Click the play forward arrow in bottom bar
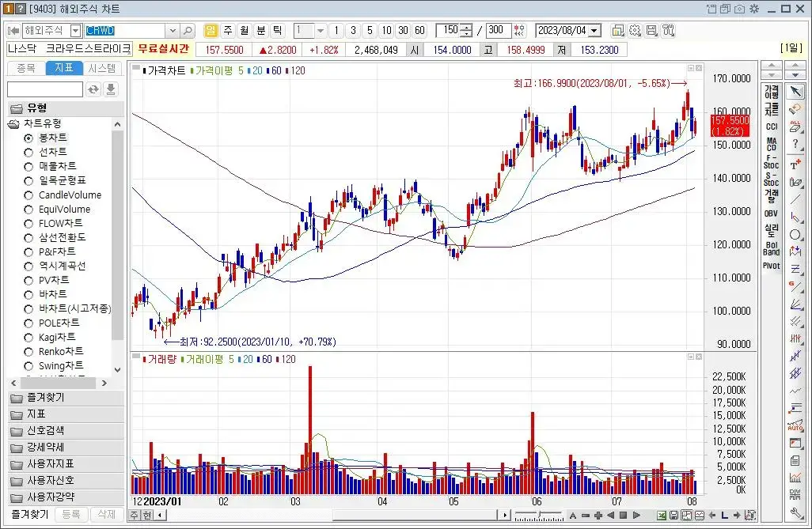The height and width of the screenshot is (529, 812). [x=636, y=515]
